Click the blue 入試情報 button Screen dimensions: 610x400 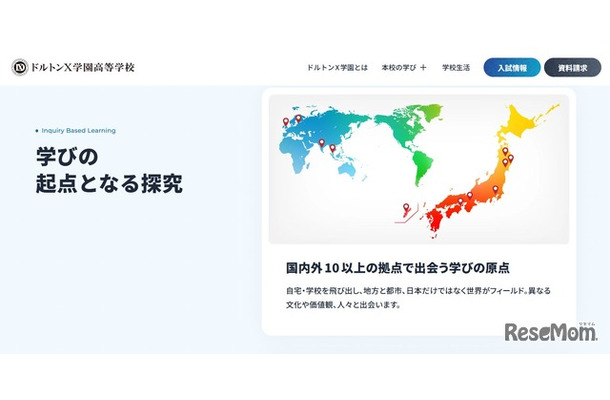[512, 68]
